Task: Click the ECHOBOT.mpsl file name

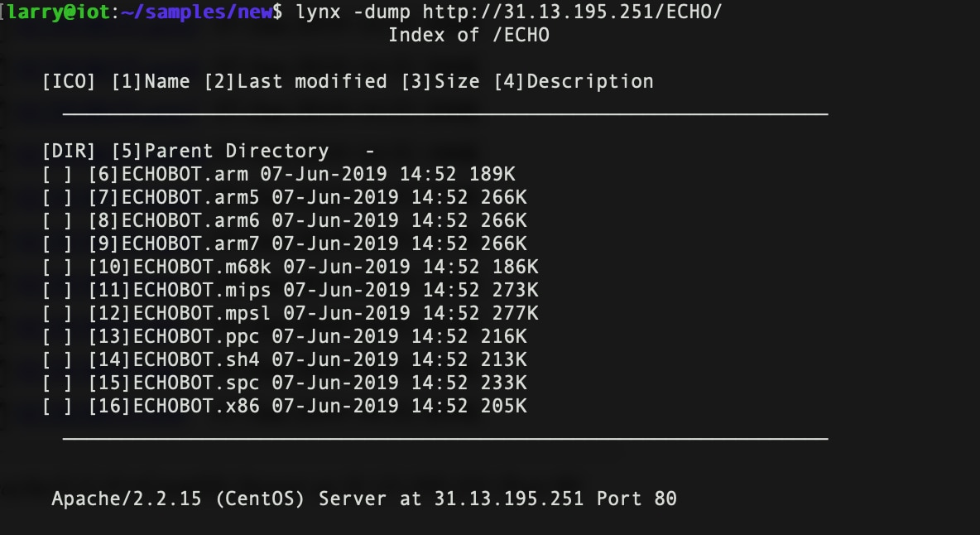Action: click(x=202, y=314)
